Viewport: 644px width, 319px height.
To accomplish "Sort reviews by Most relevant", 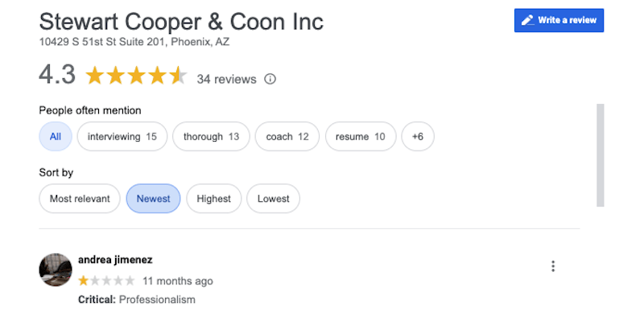I will [x=80, y=198].
